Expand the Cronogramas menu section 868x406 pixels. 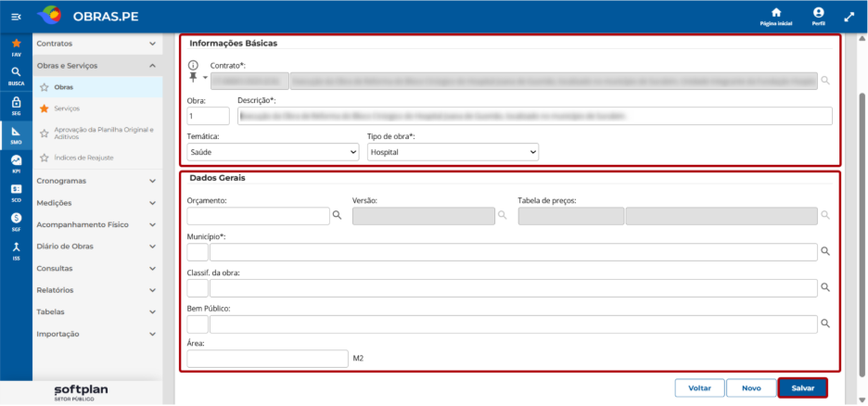pyautogui.click(x=97, y=181)
